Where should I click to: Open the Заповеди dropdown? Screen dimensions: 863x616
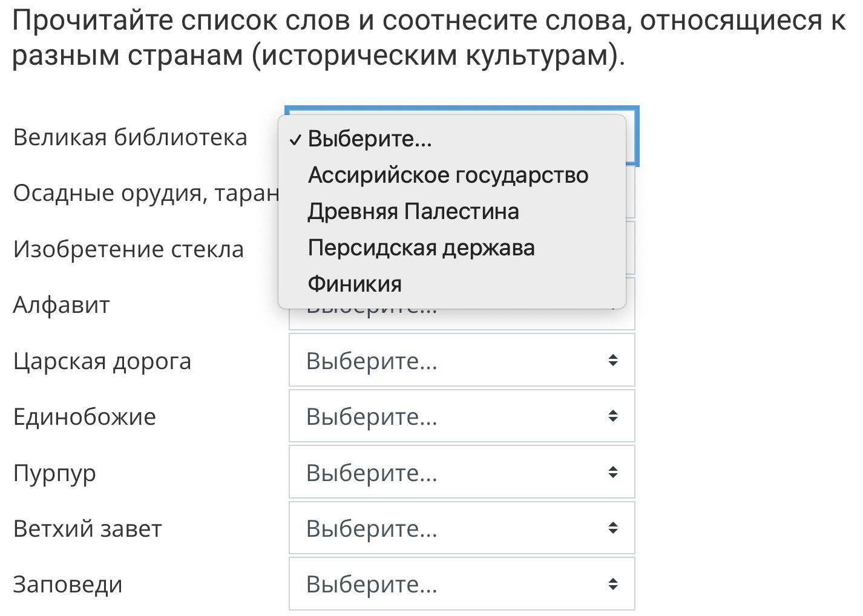(461, 584)
